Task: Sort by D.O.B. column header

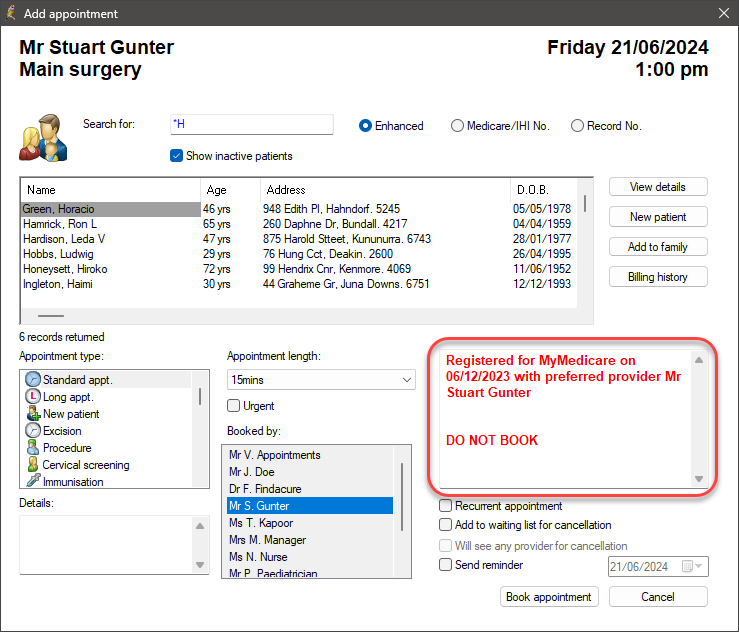Action: coord(544,189)
